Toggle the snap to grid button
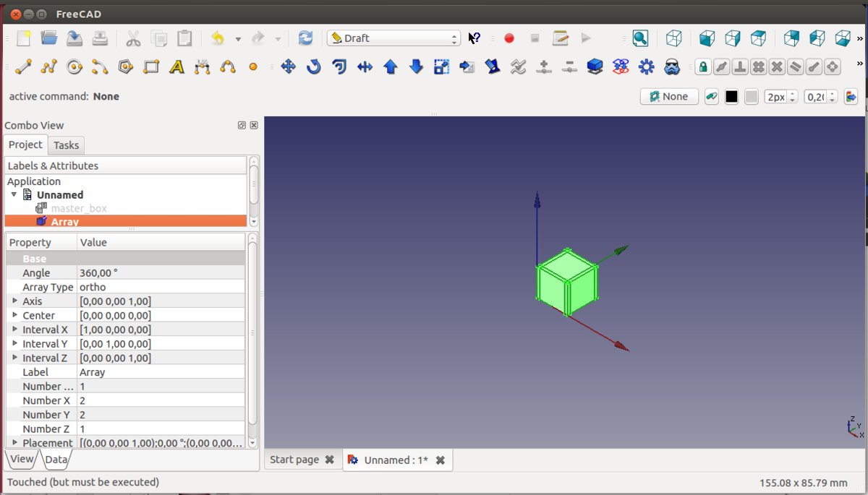The image size is (868, 495). point(758,67)
